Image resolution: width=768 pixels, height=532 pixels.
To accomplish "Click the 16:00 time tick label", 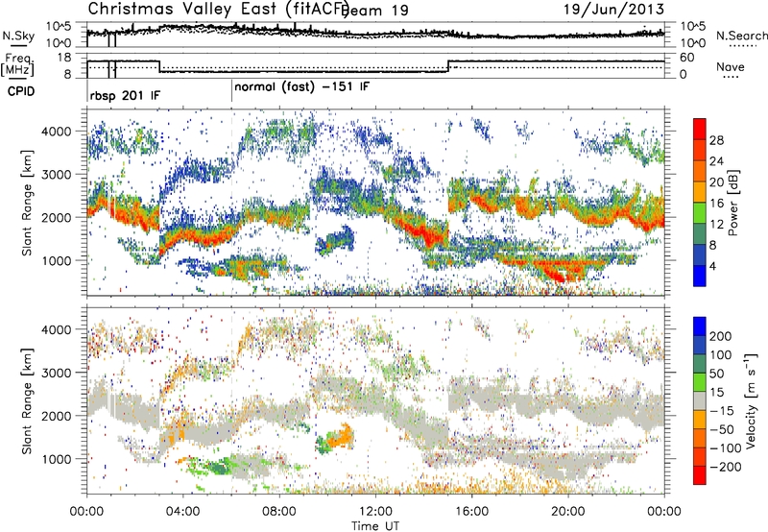I will pyautogui.click(x=471, y=512).
